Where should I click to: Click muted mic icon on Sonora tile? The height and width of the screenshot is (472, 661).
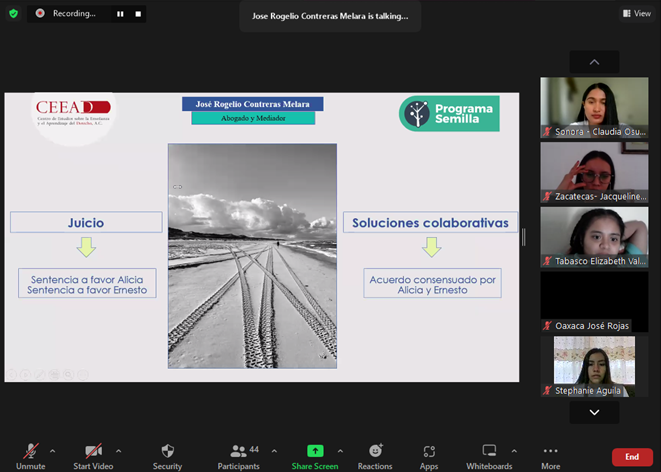click(x=548, y=132)
